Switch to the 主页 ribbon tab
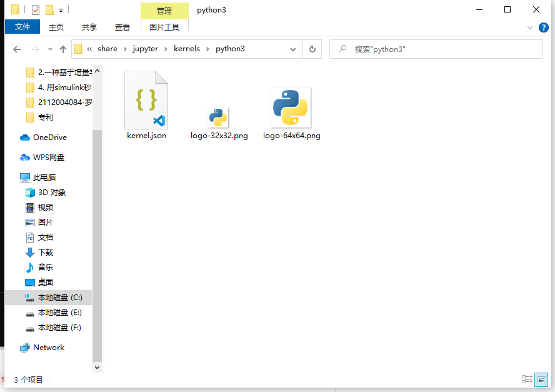The width and height of the screenshot is (555, 392). coord(56,27)
